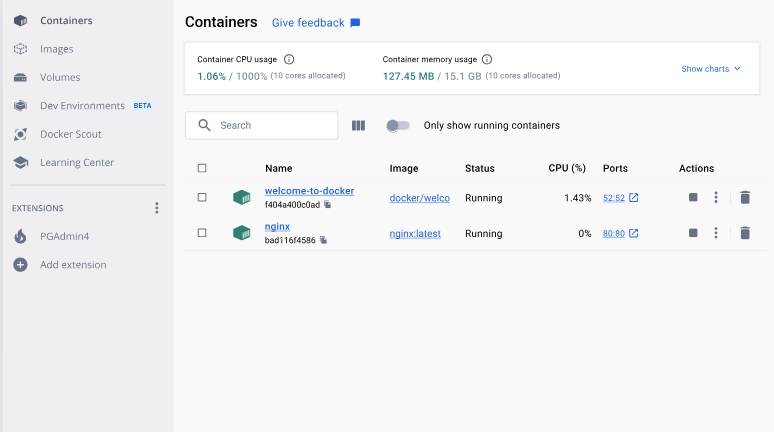This screenshot has height=432, width=774.
Task: Click Running status of nginx
Action: (x=484, y=234)
